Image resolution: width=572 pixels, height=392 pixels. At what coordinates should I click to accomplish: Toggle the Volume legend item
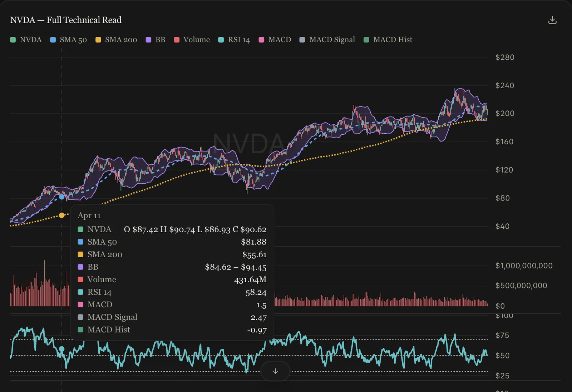click(x=192, y=40)
